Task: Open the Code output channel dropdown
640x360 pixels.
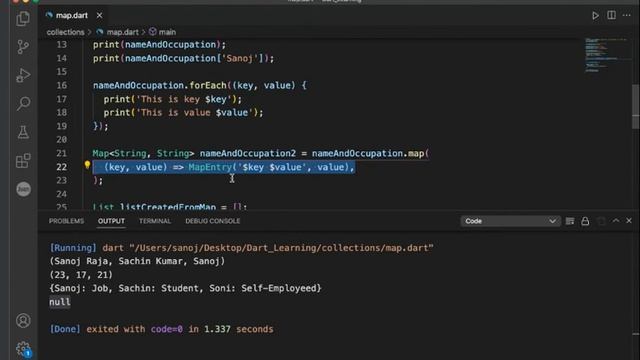Action: (x=510, y=221)
